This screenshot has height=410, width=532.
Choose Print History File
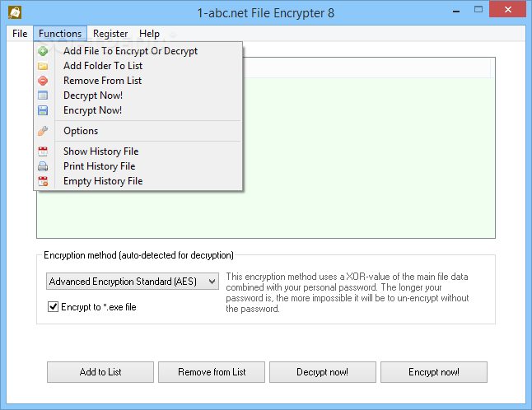(x=138, y=166)
